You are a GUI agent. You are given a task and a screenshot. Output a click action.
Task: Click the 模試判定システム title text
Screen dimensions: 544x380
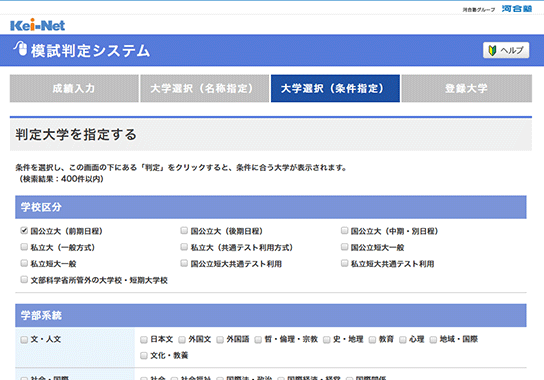pos(90,51)
